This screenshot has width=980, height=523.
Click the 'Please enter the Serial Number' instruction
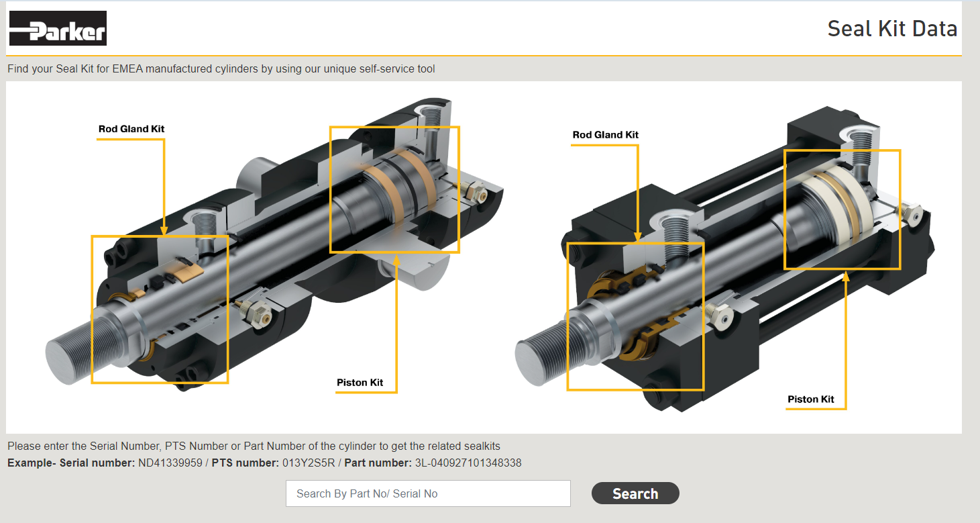pyautogui.click(x=254, y=446)
